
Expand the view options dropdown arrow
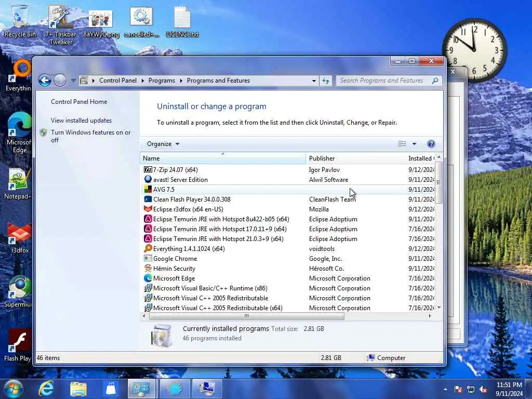tap(414, 144)
